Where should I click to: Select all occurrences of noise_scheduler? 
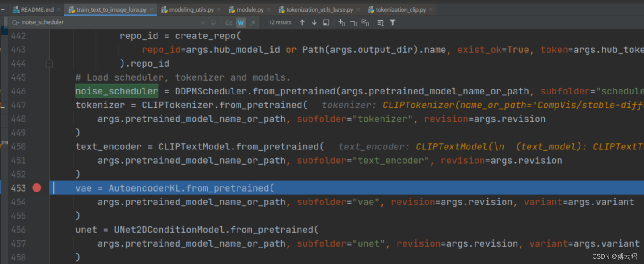367,22
